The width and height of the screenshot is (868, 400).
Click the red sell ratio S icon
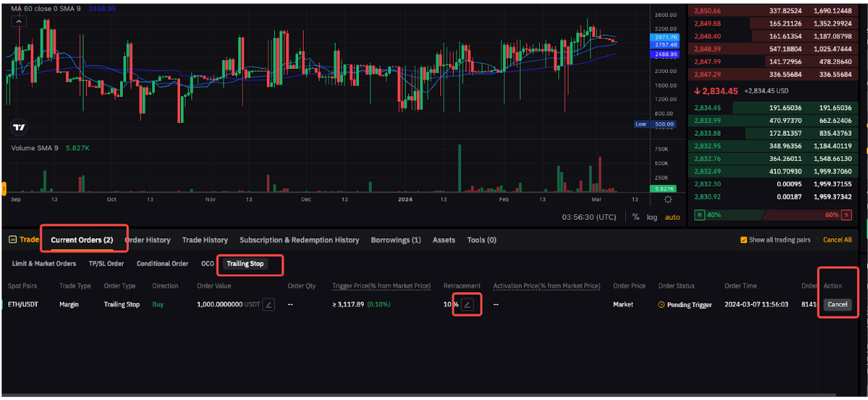click(x=846, y=215)
